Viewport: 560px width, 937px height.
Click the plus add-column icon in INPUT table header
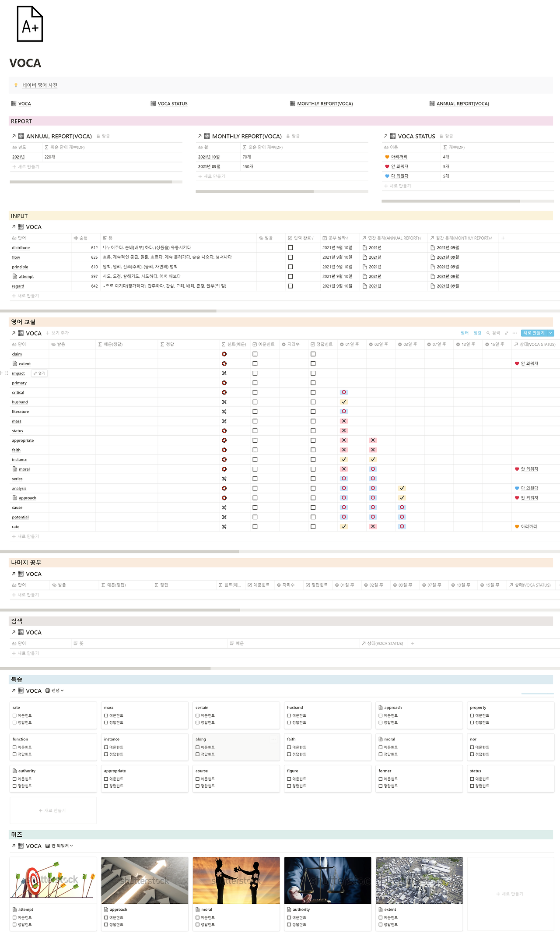503,238
